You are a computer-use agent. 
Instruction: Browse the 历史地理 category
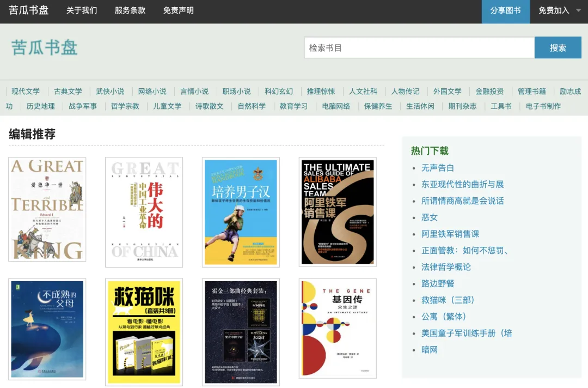point(40,106)
